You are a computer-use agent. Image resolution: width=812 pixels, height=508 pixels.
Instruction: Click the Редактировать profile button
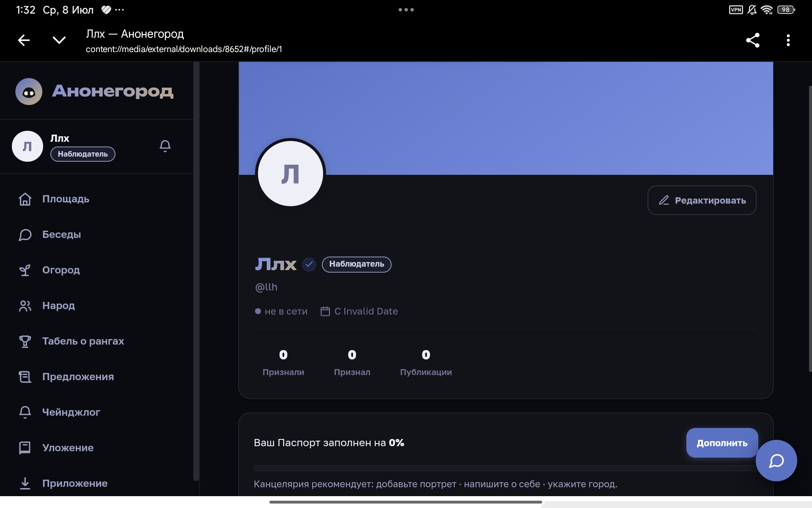click(702, 200)
